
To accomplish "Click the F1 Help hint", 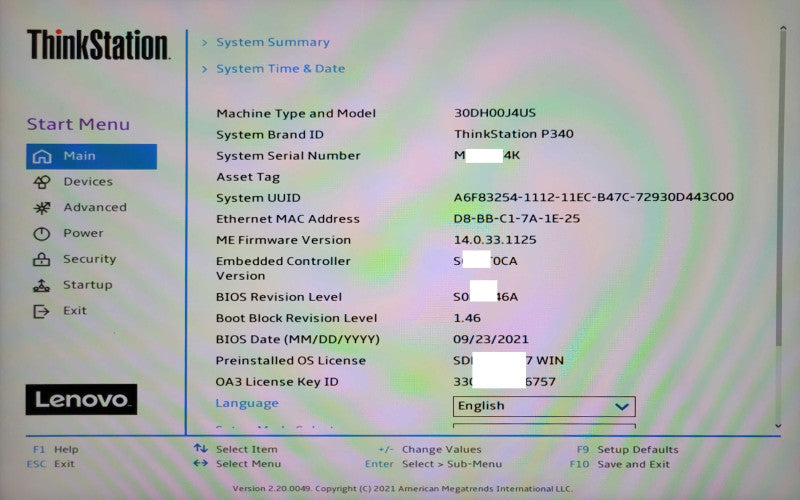I will point(56,449).
